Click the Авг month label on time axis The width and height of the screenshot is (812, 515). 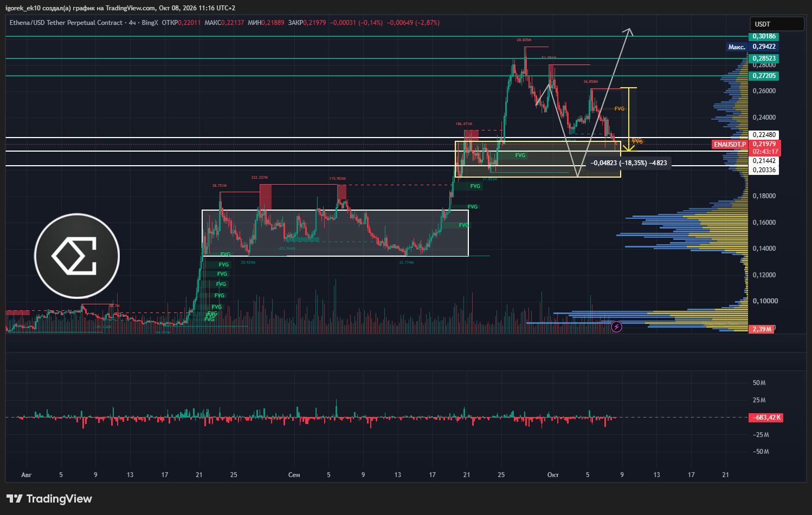pyautogui.click(x=27, y=475)
